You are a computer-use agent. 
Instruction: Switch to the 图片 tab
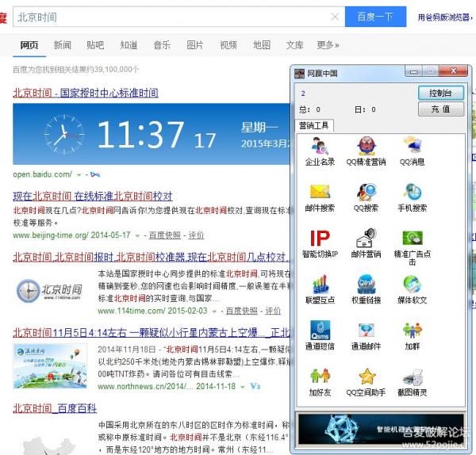pos(195,45)
